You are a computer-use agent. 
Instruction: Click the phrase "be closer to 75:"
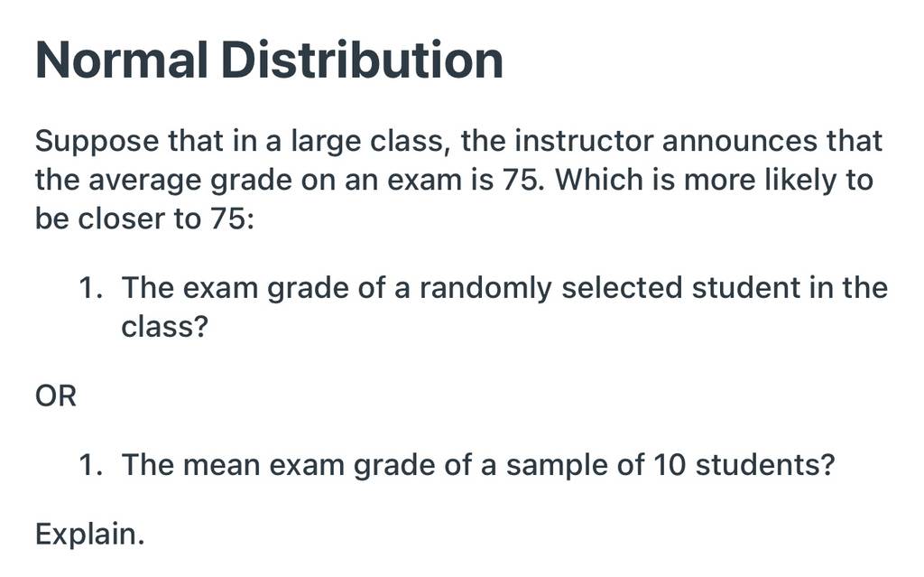click(145, 219)
